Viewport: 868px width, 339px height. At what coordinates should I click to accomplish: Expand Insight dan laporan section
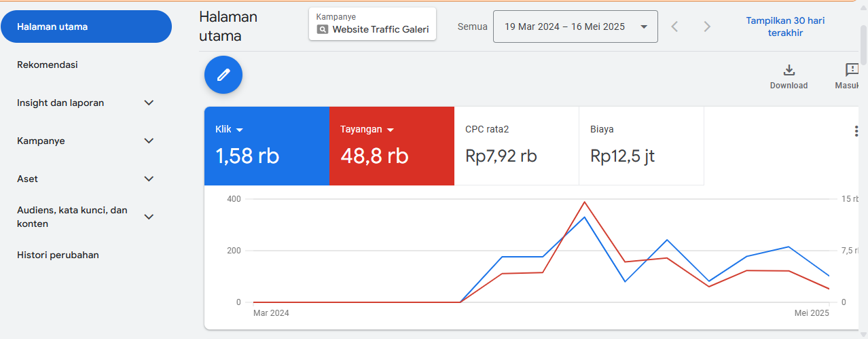click(x=149, y=103)
